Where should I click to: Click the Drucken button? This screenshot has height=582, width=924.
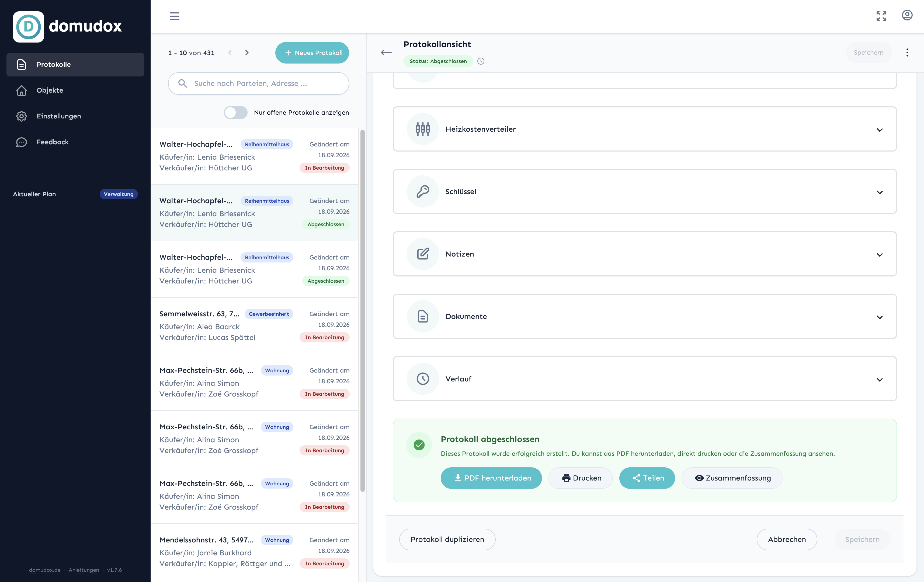(581, 478)
